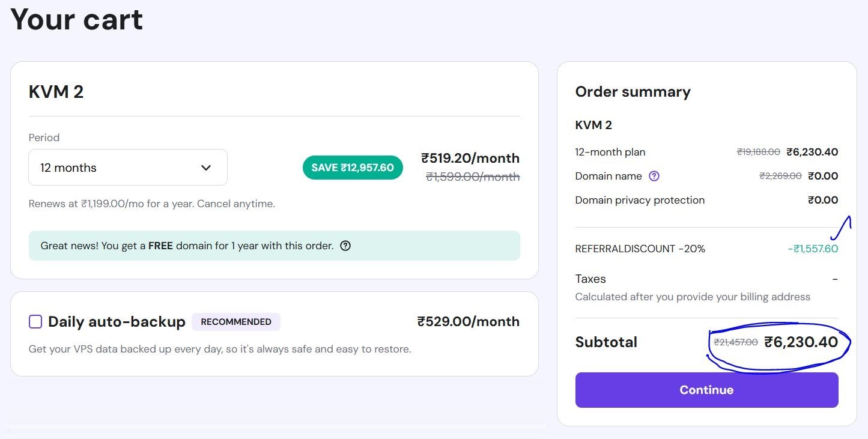Click the Daily auto-backup label text
Image resolution: width=868 pixels, height=439 pixels.
click(117, 322)
